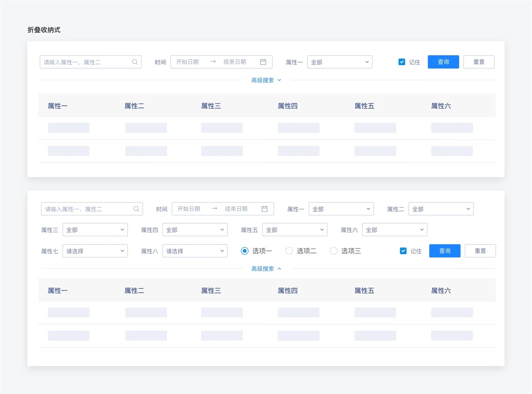
Task: Pick the 选项三 radio option
Action: tap(334, 251)
